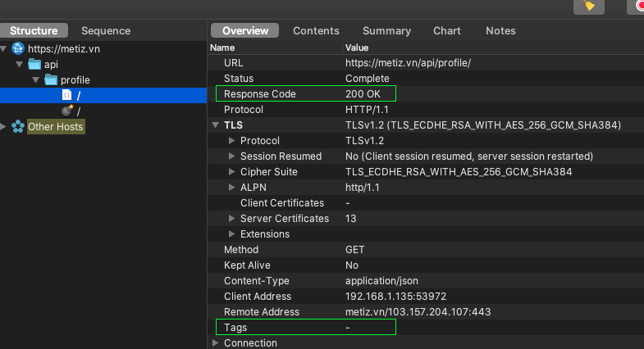Click the TLSv1.2 value in Protocol sub-row
The height and width of the screenshot is (349, 644).
tap(364, 141)
